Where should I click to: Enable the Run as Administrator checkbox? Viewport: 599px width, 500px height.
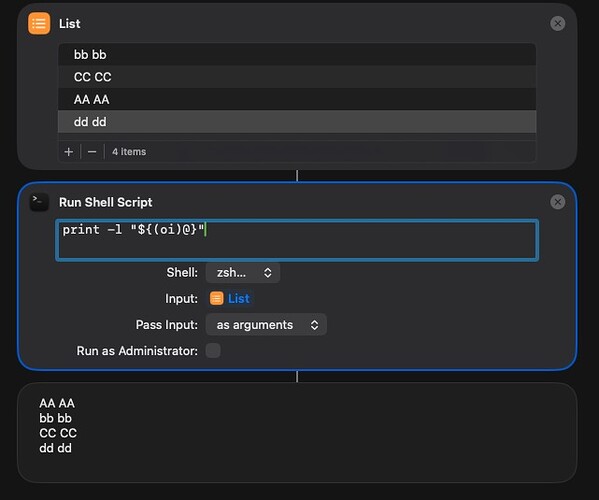(x=213, y=350)
